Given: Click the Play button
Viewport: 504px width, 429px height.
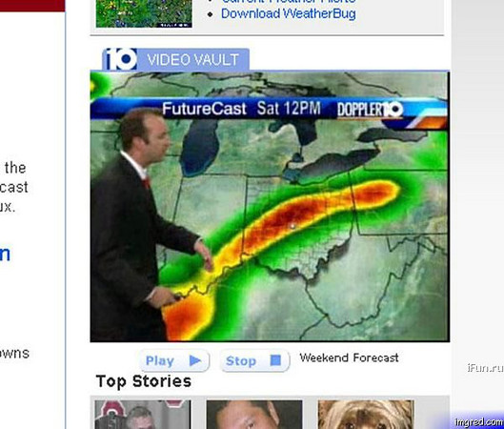Looking at the screenshot, I should (x=174, y=360).
